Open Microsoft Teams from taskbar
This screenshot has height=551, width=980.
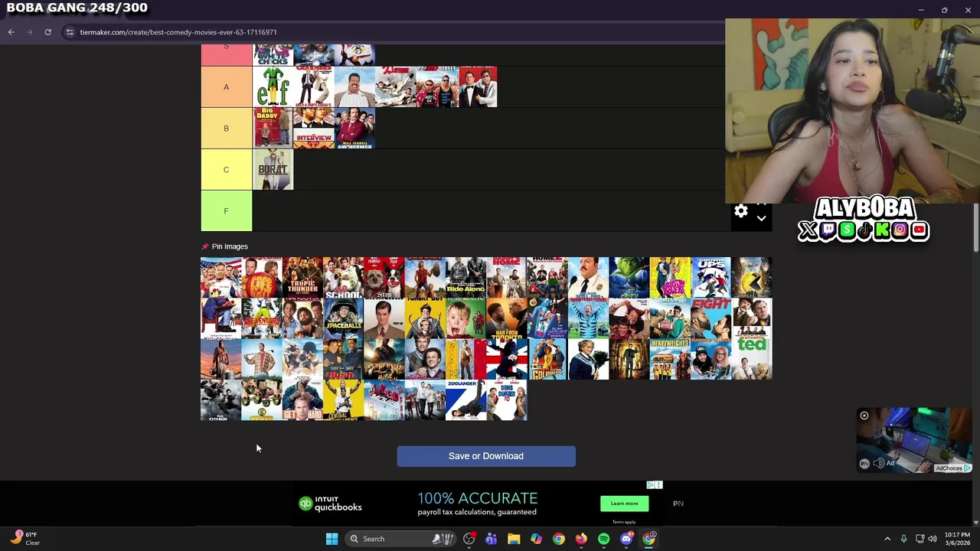(x=491, y=539)
